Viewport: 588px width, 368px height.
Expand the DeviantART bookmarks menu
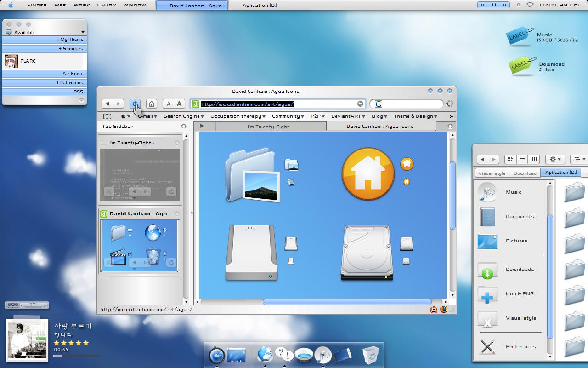(348, 116)
